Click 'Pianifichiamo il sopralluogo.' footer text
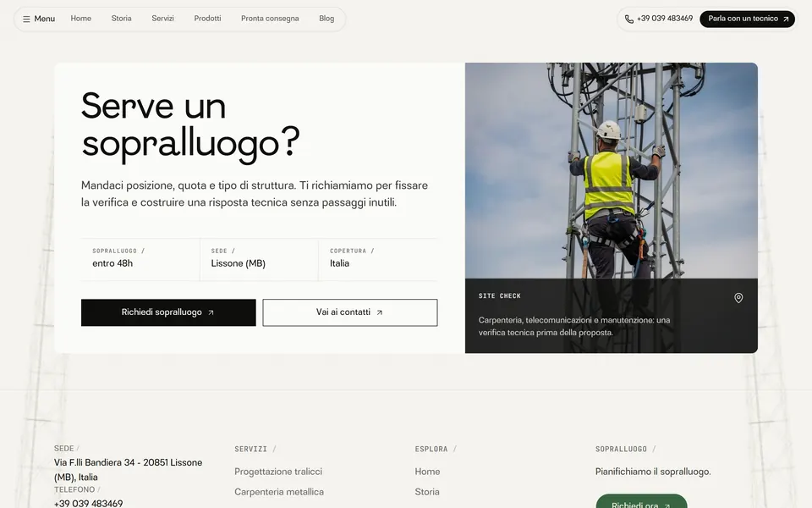This screenshot has width=812, height=508. [653, 472]
